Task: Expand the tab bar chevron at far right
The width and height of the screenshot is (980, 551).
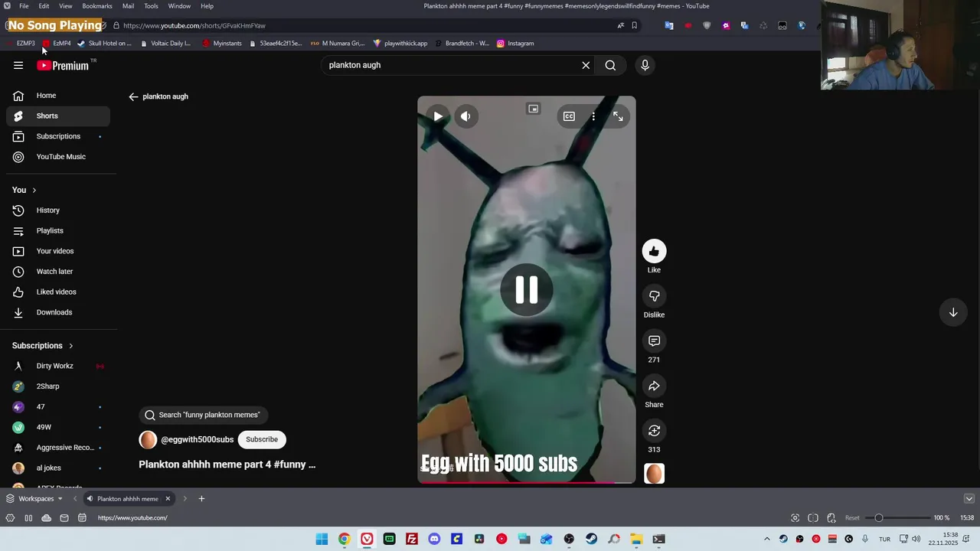Action: (969, 499)
